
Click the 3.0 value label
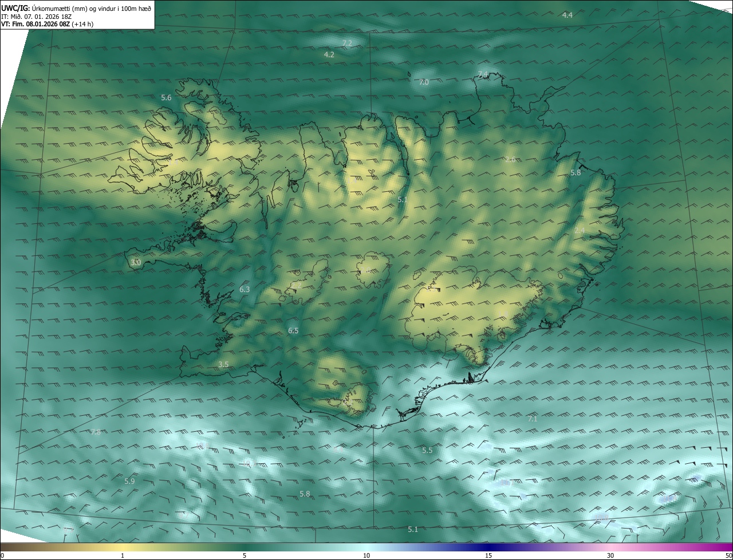click(135, 263)
